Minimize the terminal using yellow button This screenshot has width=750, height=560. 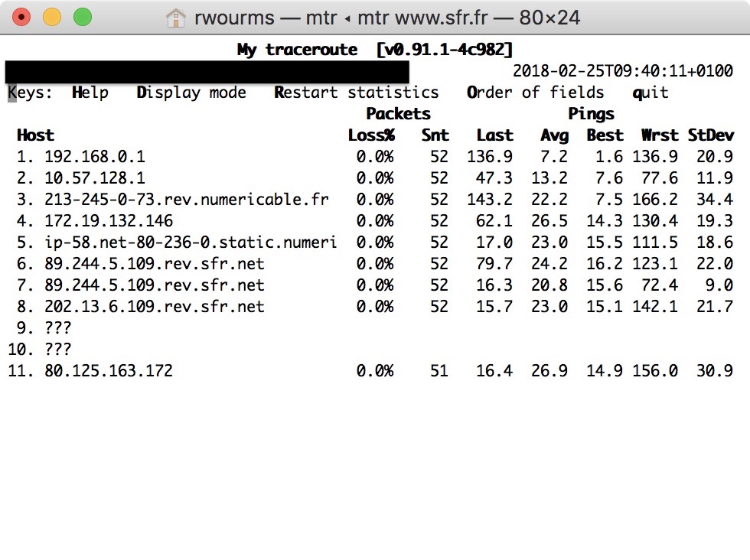point(52,17)
